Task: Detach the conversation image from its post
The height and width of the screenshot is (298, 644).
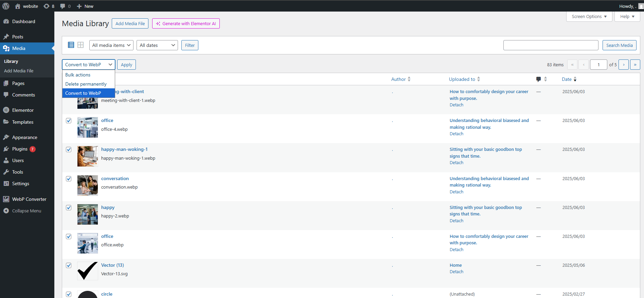Action: pos(457,192)
